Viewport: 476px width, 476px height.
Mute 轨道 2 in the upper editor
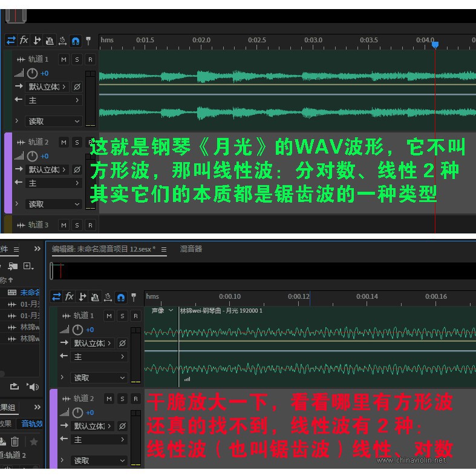pyautogui.click(x=64, y=142)
